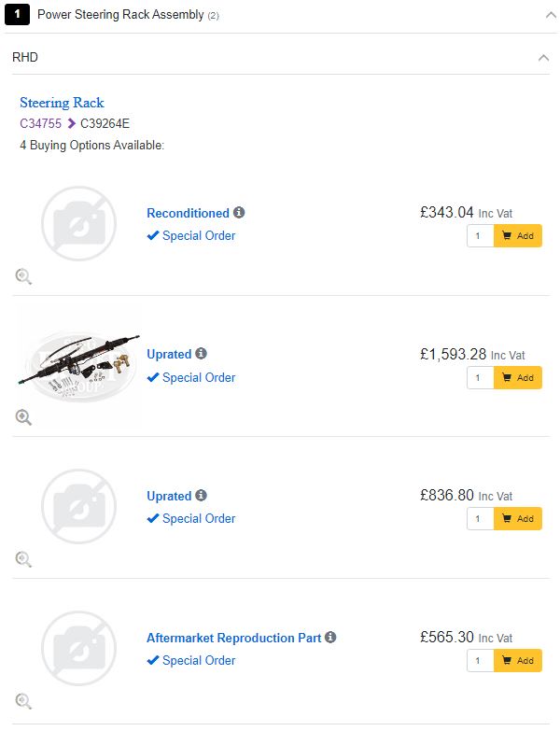This screenshot has height=731, width=560.
Task: Zoom the Reconditioned rack image magnifier
Action: (x=23, y=275)
